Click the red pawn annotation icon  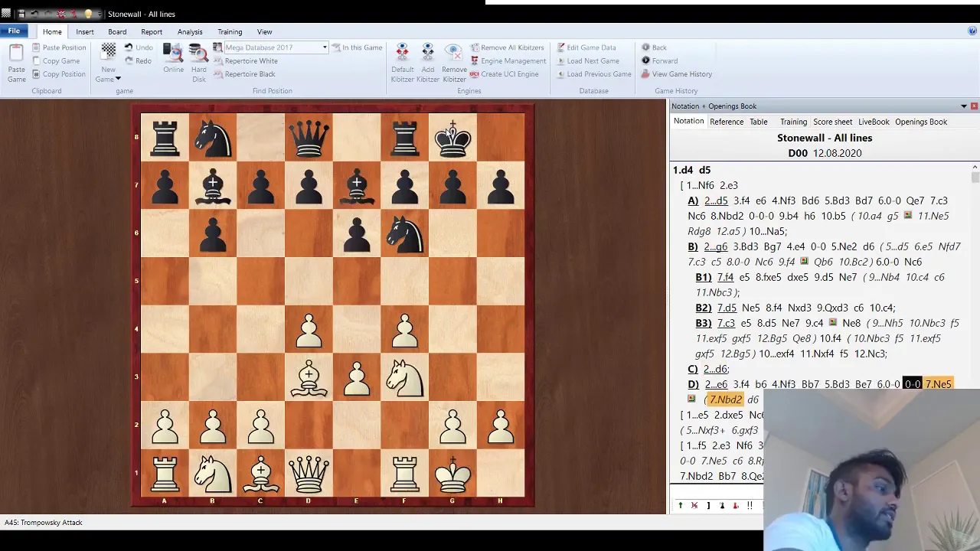tap(736, 505)
